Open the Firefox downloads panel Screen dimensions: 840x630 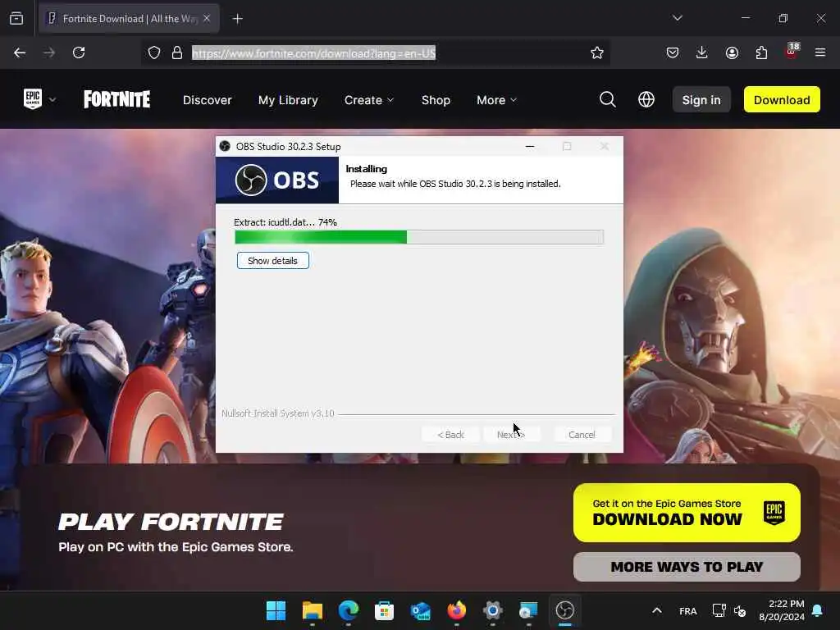tap(702, 52)
